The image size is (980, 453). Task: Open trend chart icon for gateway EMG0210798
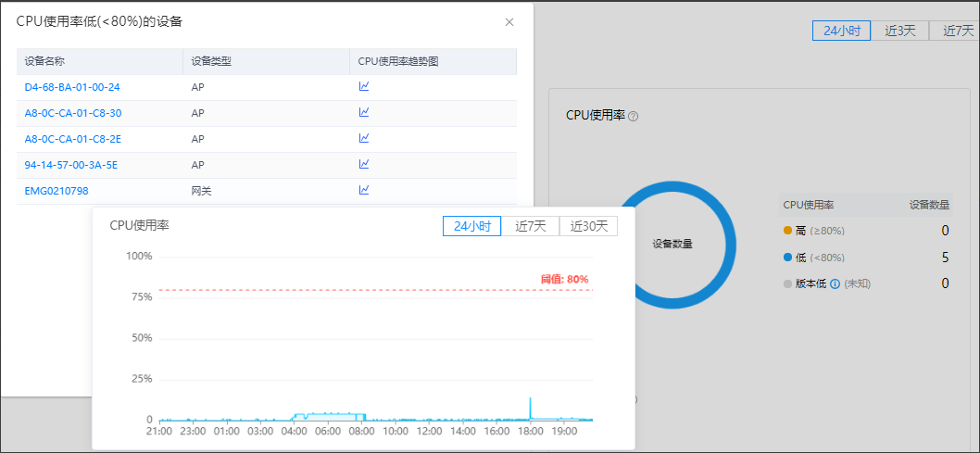coord(364,191)
